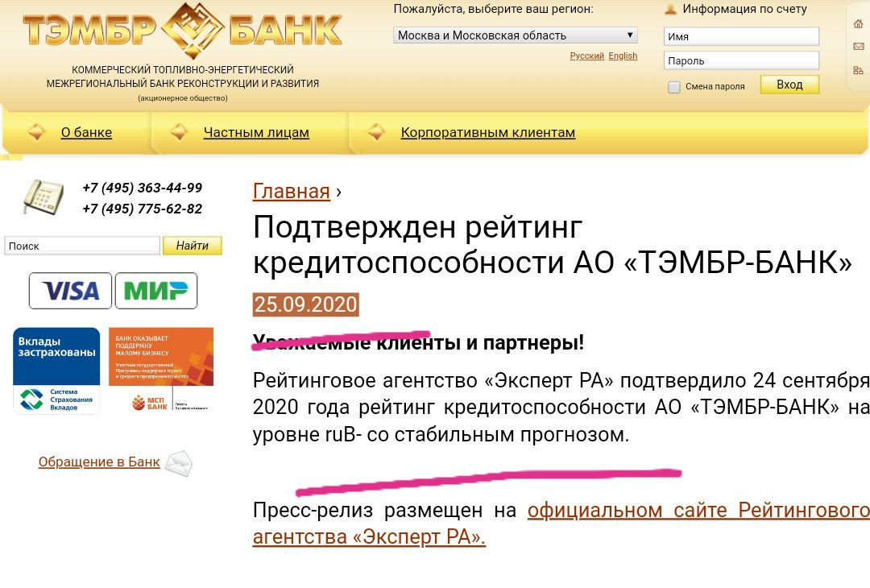870x588 pixels.
Task: Follow the Главная breadcrumb link
Action: pos(292,192)
